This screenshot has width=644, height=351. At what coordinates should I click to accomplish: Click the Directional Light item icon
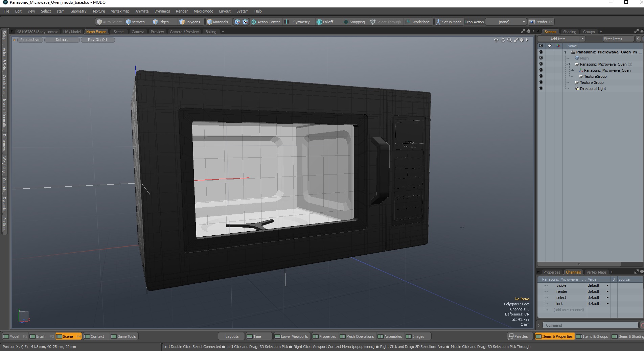(x=577, y=89)
